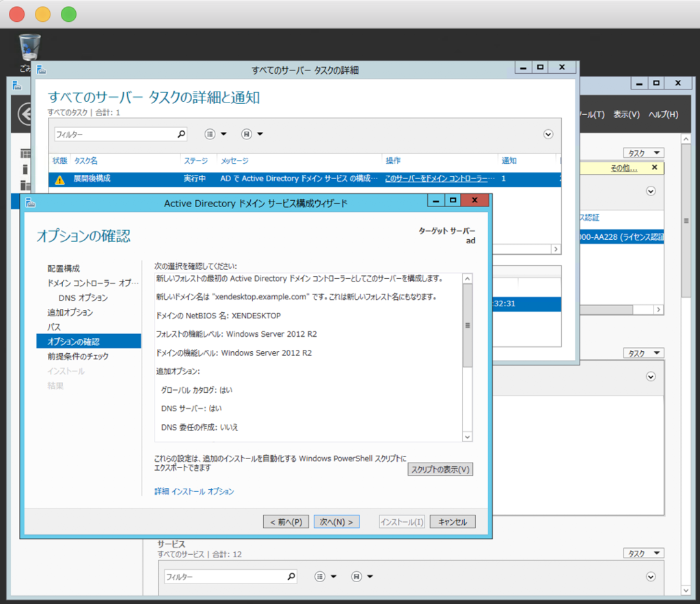
Task: Click the キャンセル button
Action: click(453, 522)
